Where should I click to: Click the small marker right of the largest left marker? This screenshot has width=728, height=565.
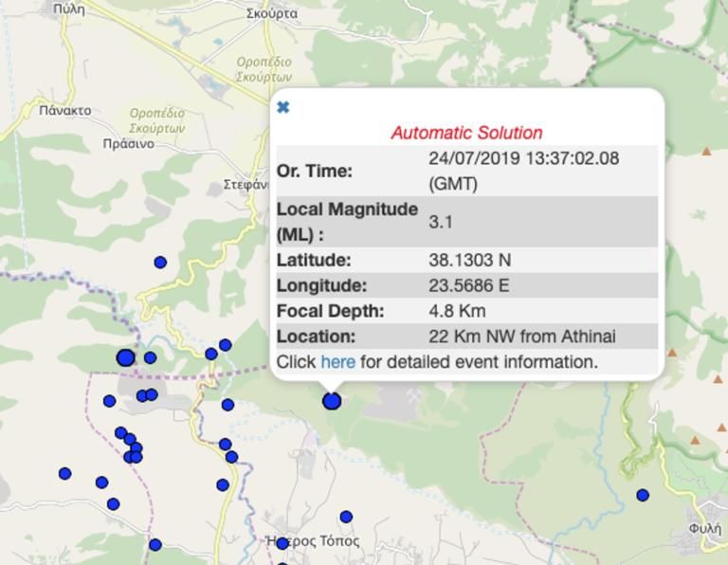(x=150, y=357)
